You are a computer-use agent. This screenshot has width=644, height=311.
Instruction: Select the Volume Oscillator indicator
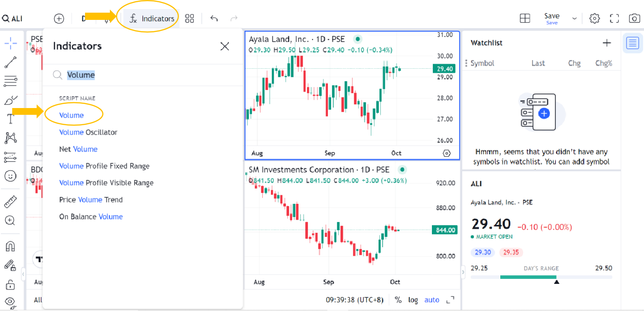(88, 132)
